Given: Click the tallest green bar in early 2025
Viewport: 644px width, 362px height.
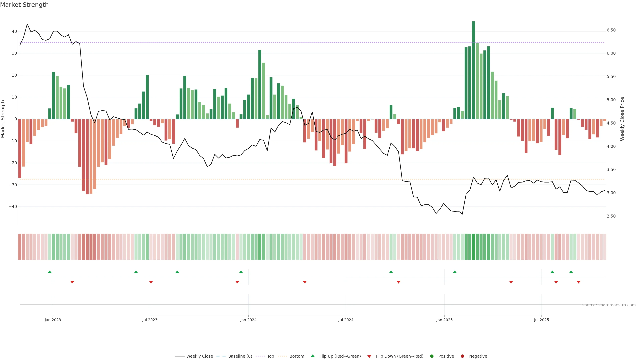Looking at the screenshot, I should point(473,70).
